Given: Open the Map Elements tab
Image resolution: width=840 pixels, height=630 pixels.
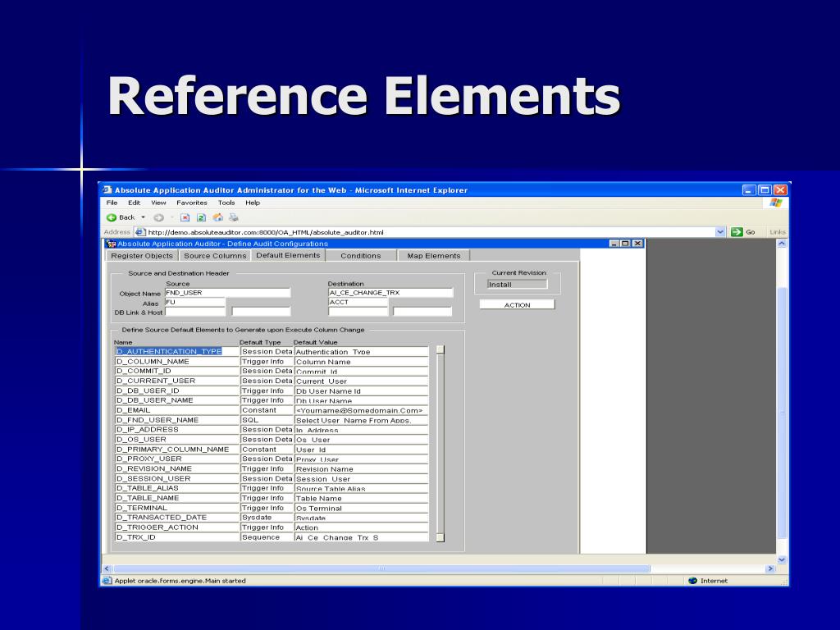Looking at the screenshot, I should click(433, 256).
